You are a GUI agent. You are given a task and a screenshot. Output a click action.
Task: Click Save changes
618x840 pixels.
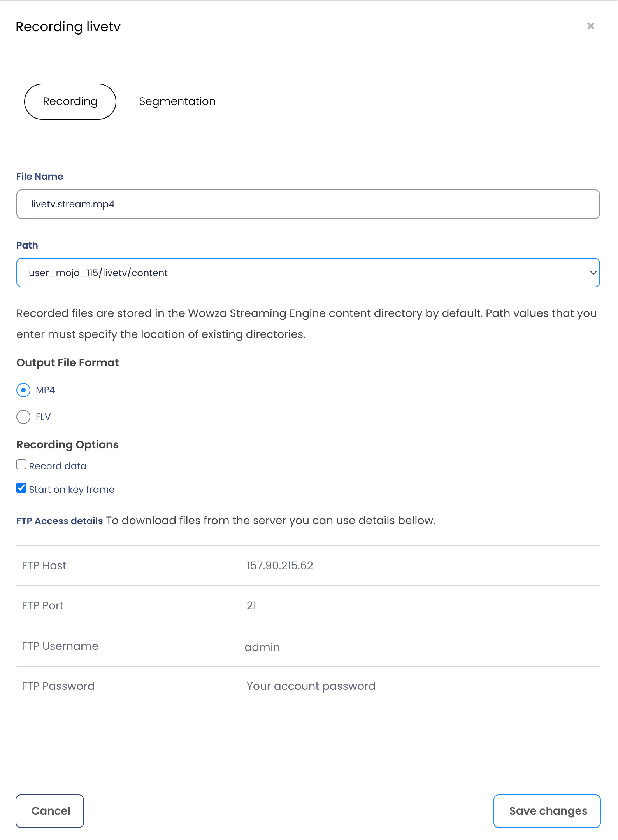(547, 811)
